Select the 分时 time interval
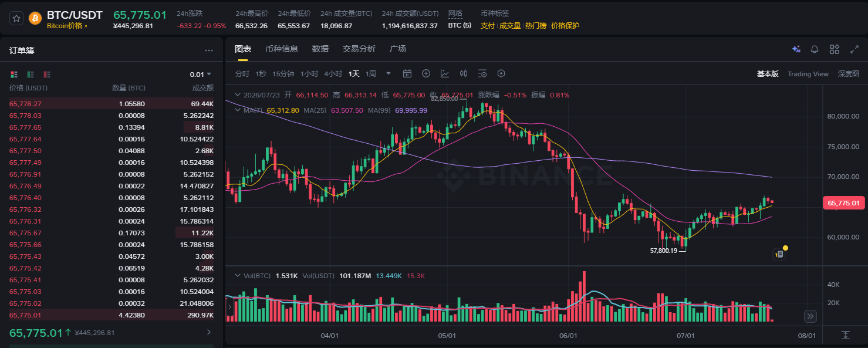 tap(242, 74)
